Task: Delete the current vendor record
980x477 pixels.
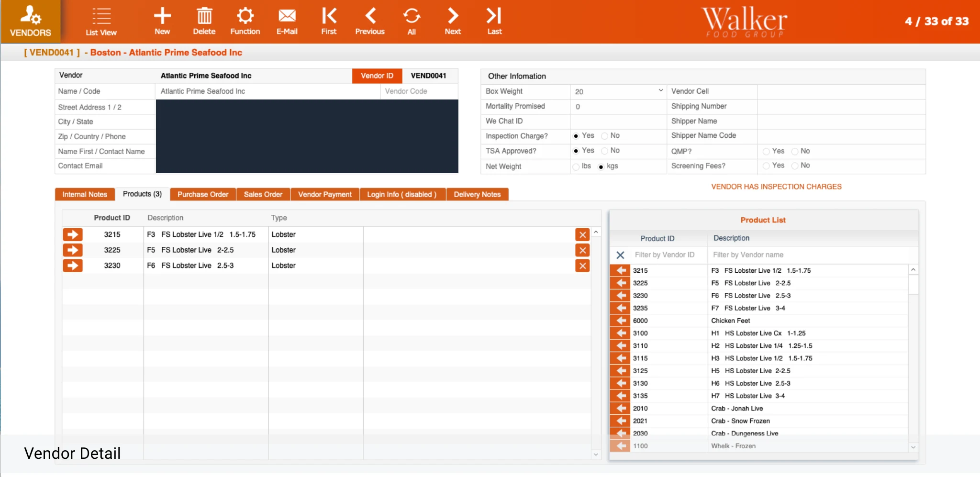Action: tap(204, 21)
